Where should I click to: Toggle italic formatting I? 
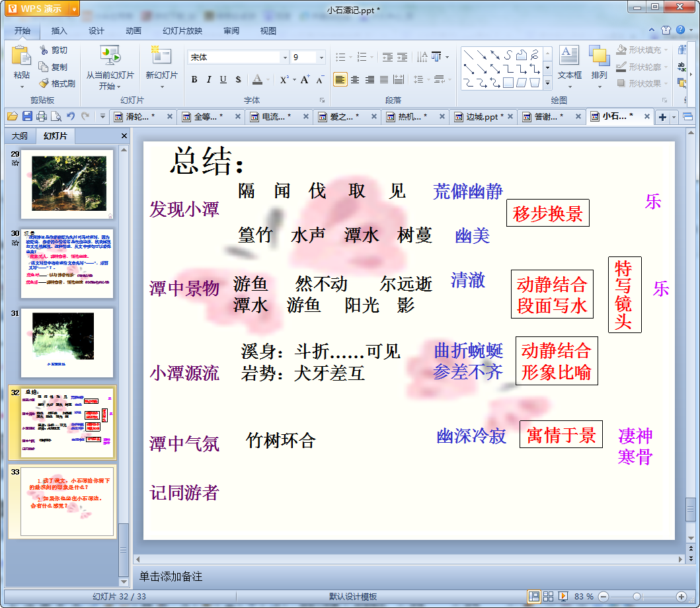[208, 79]
